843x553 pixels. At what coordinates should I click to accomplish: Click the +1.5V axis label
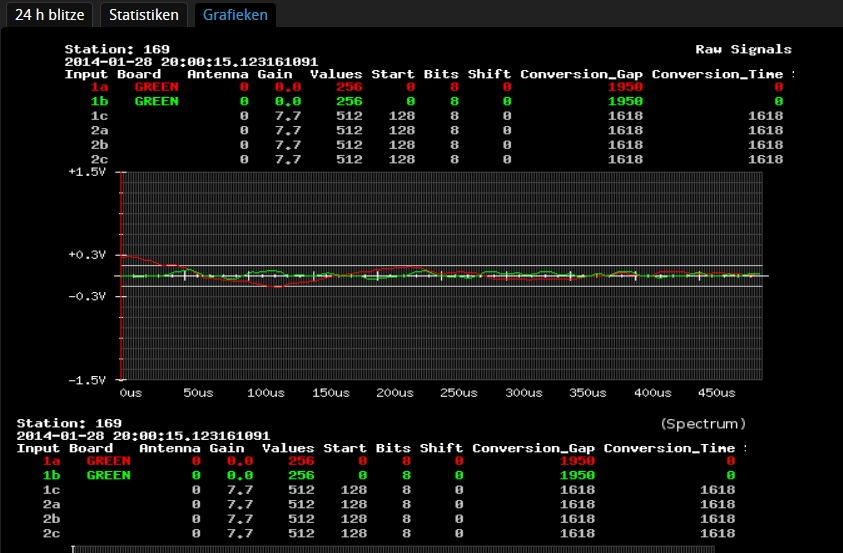(x=87, y=172)
